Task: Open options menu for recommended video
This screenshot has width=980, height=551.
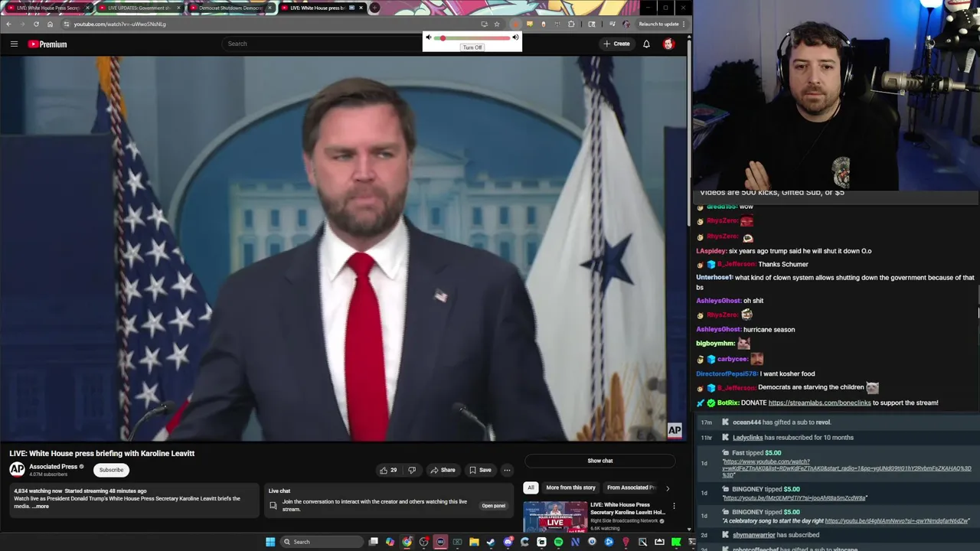Action: pos(674,506)
